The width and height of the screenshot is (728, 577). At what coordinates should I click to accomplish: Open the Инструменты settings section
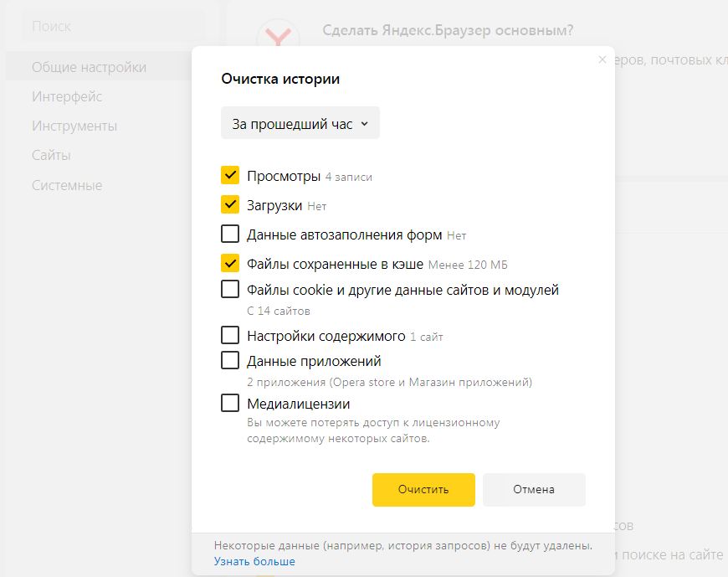coord(74,126)
